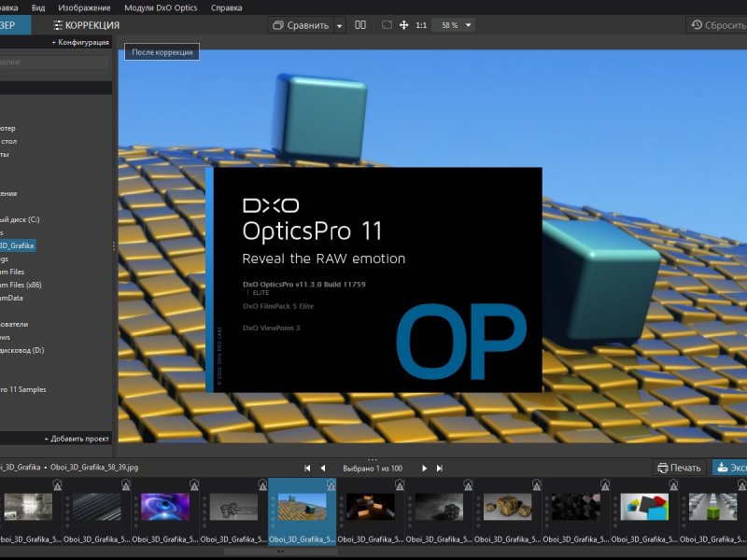Screen dimensions: 747x560
Task: Select the colorful red-blue-yellow cubes thumbnail
Action: tap(644, 507)
